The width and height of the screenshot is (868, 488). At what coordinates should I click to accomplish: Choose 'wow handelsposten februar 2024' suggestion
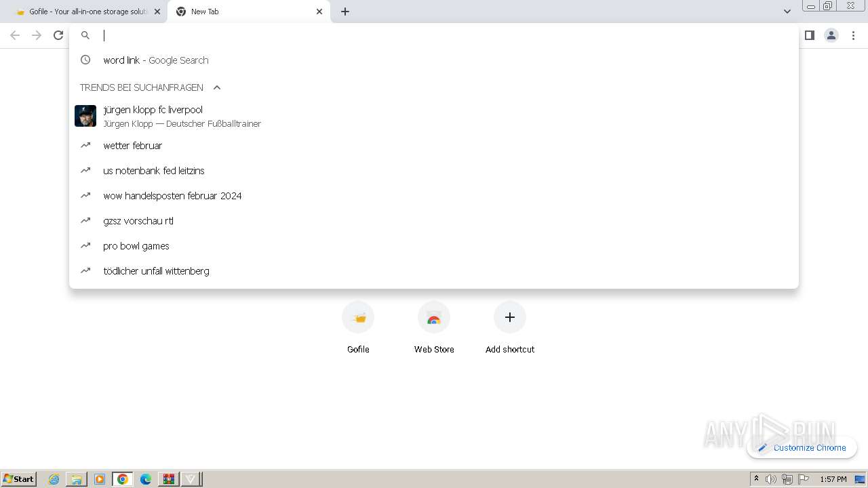tap(434, 196)
